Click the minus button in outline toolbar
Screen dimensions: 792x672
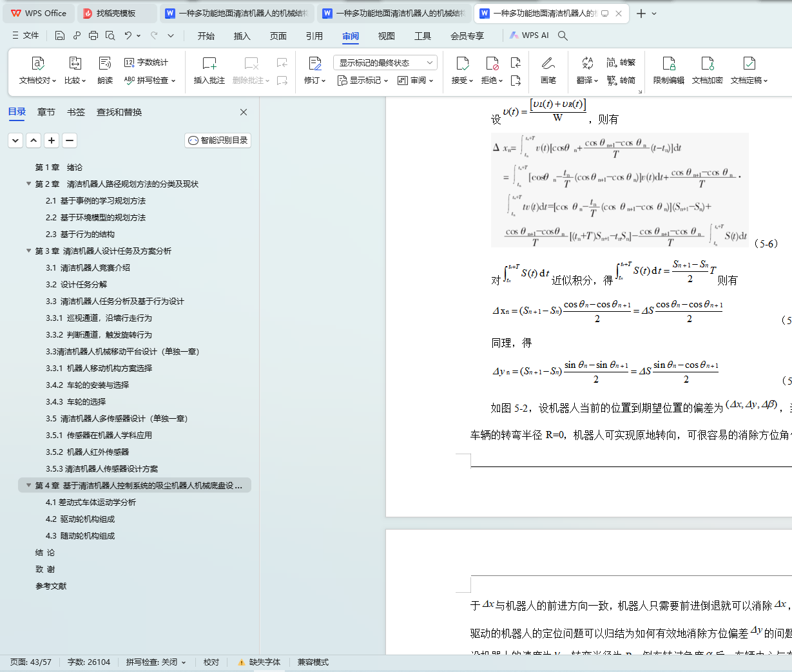(70, 140)
